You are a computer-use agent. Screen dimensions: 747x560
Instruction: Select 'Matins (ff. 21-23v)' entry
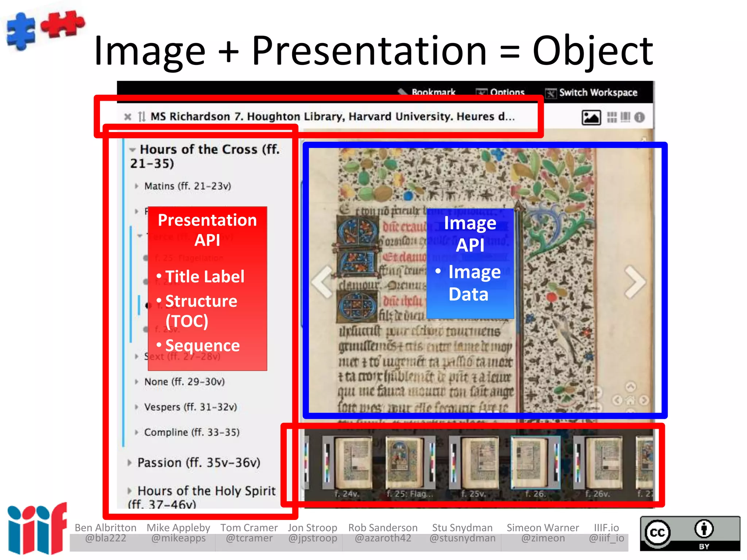[188, 186]
